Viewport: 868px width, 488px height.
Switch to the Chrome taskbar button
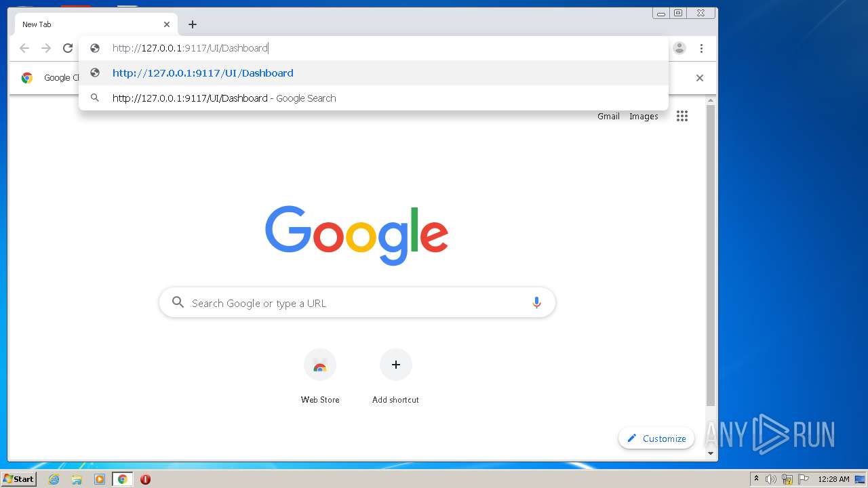coord(123,479)
